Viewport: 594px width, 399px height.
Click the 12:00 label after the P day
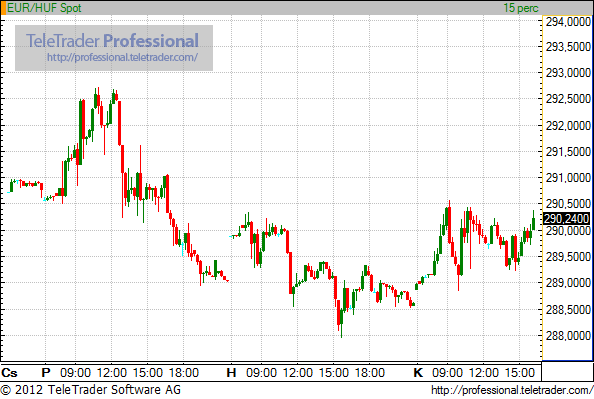[x=112, y=373]
